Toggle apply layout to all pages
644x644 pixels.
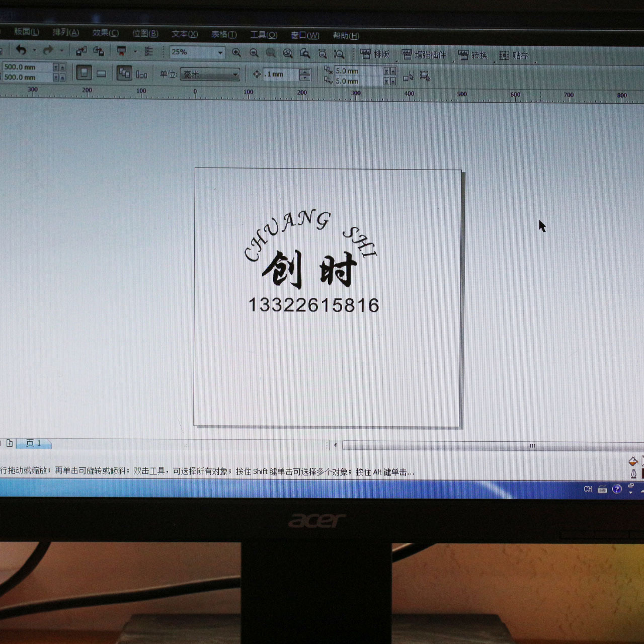tap(124, 73)
